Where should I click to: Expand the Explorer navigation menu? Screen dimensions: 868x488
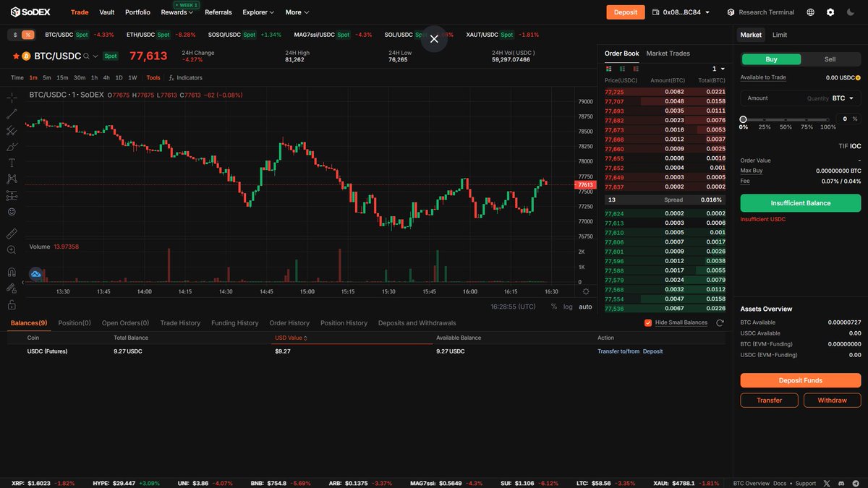click(258, 12)
